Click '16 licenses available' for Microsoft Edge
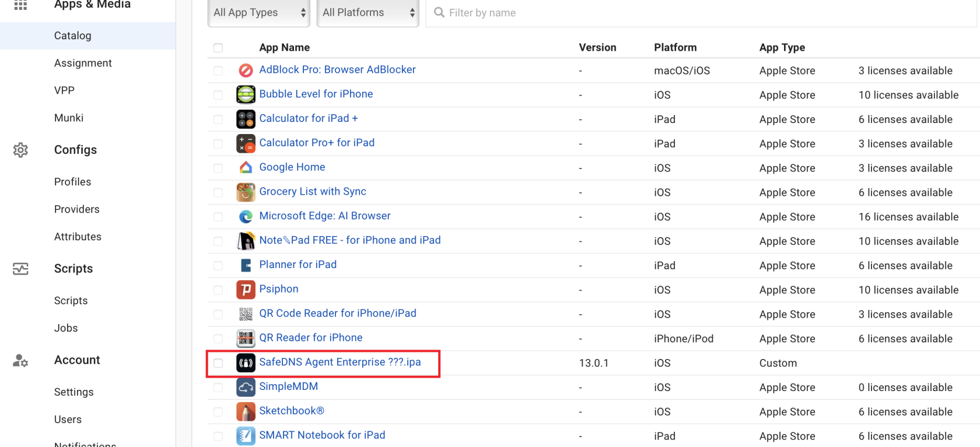This screenshot has height=447, width=980. point(909,217)
